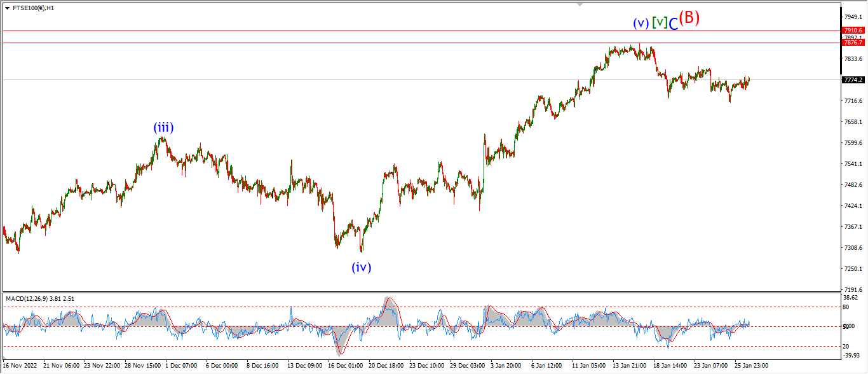
Task: Select the blue C wave label
Action: tap(674, 24)
